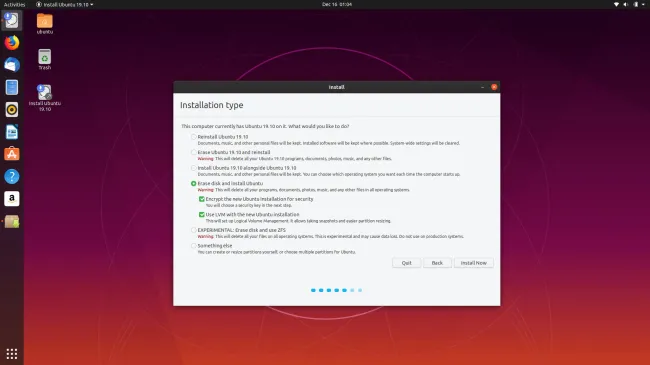Toggle Encrypt the new Ubuntu installation checkbox
650x365 pixels.
pyautogui.click(x=202, y=199)
